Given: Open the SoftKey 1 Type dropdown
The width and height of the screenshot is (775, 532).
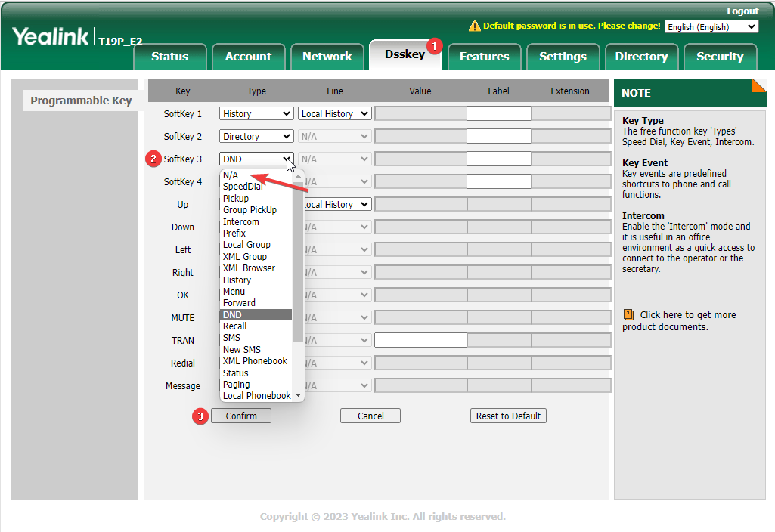Looking at the screenshot, I should [256, 114].
